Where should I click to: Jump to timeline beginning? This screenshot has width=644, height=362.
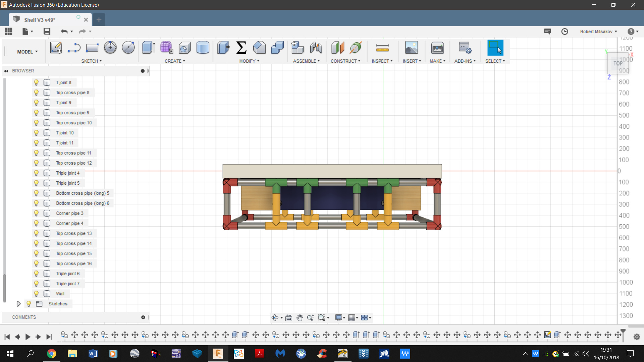(x=7, y=337)
